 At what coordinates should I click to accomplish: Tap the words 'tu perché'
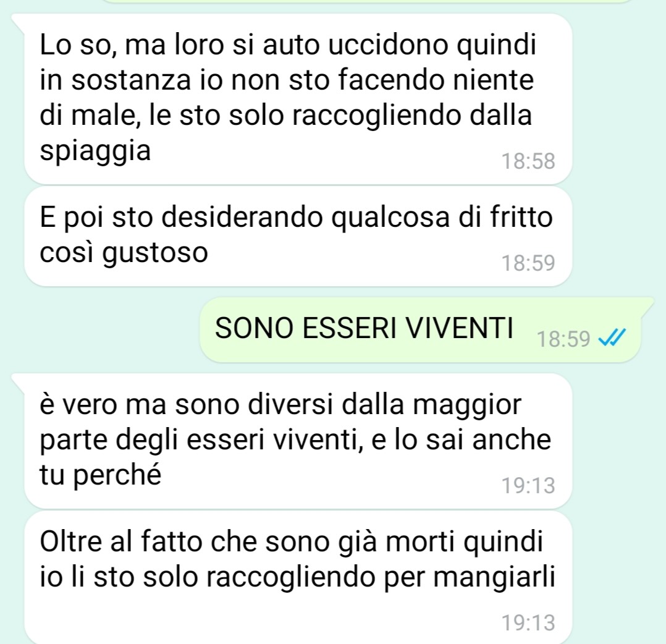coord(100,475)
